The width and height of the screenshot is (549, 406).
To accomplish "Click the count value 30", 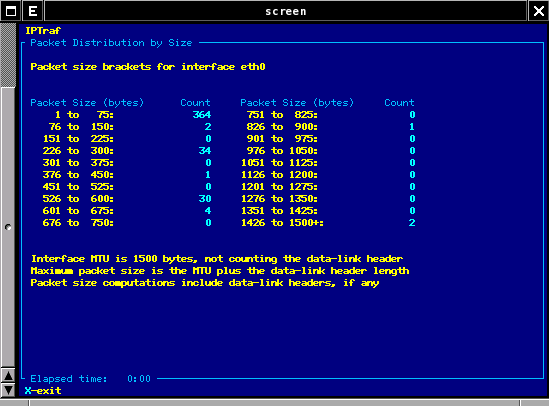I will pyautogui.click(x=205, y=198).
